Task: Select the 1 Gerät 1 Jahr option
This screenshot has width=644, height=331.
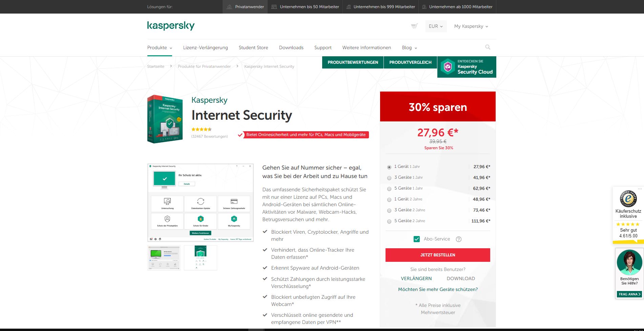Action: coord(389,167)
